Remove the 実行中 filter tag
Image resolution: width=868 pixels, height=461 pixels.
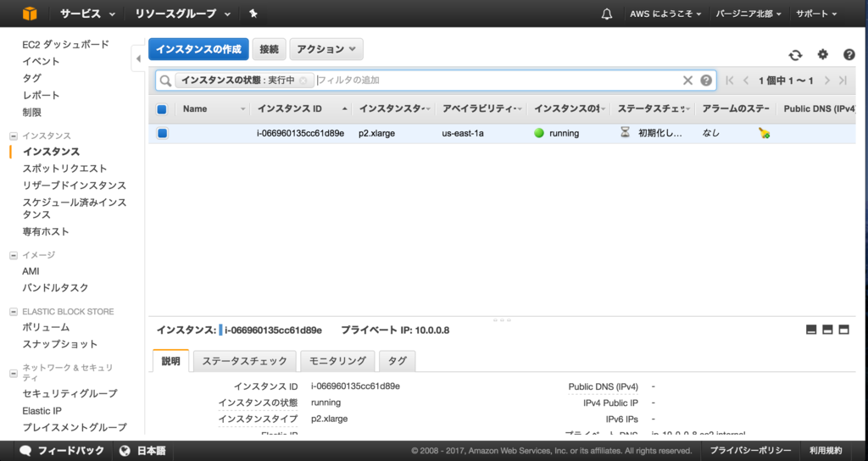[303, 81]
